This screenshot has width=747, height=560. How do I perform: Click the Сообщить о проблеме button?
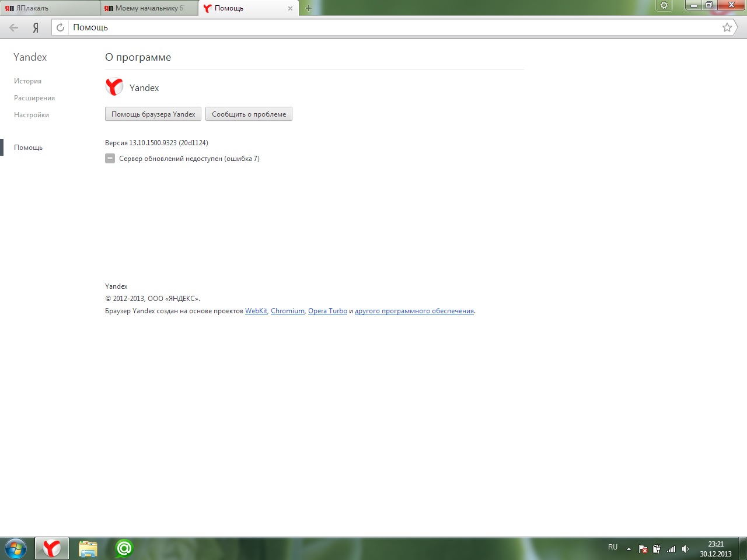pos(249,114)
